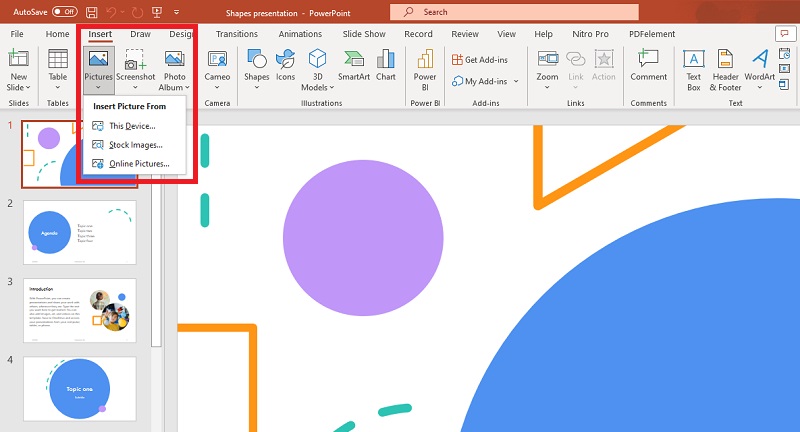Select slide 3 Introduction thumbnail
This screenshot has height=432, width=800.
coord(80,311)
